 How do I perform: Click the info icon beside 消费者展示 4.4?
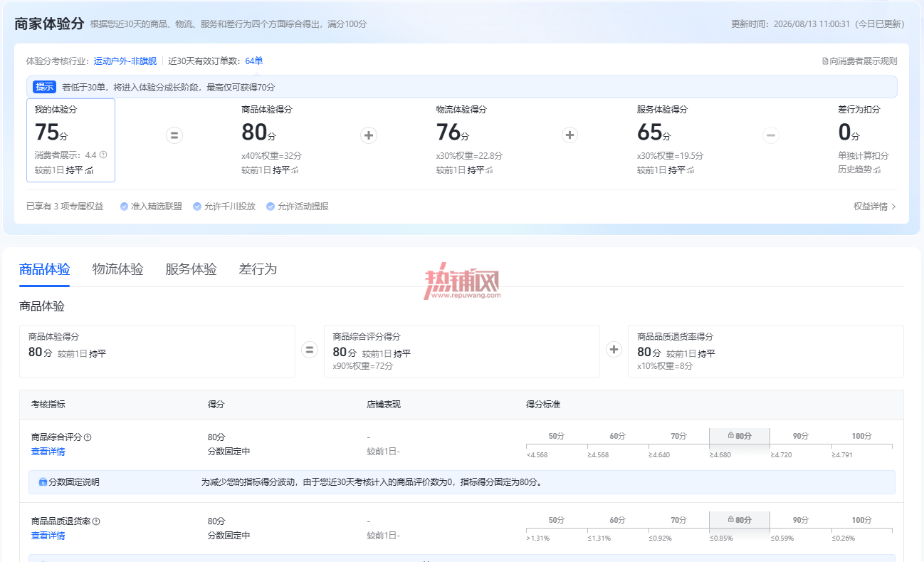click(103, 155)
